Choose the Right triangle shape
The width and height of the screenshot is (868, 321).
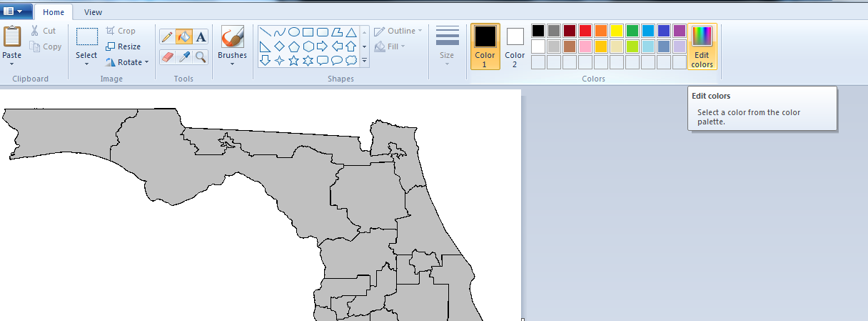(265, 46)
